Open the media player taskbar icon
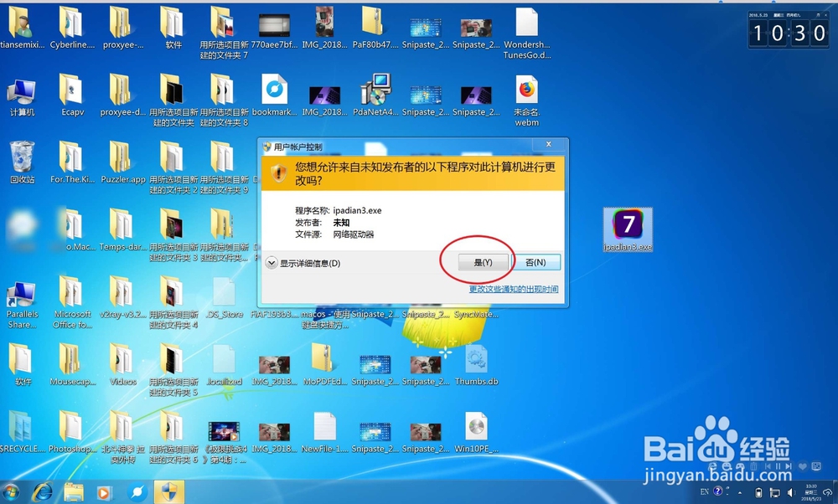This screenshot has height=504, width=838. (104, 492)
